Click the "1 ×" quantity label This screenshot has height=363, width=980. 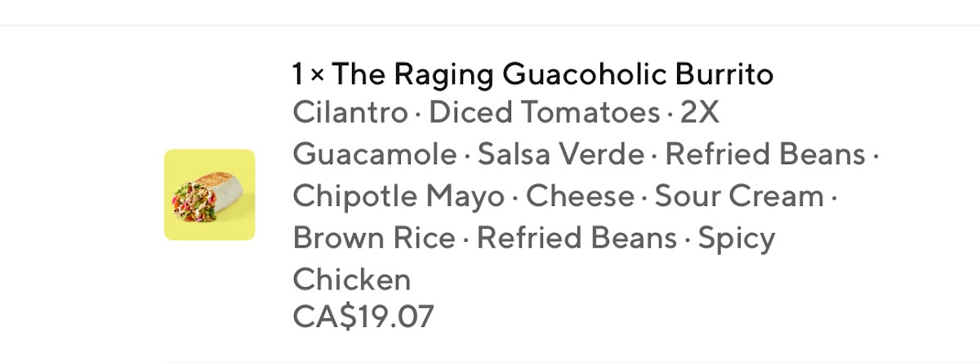(x=308, y=75)
